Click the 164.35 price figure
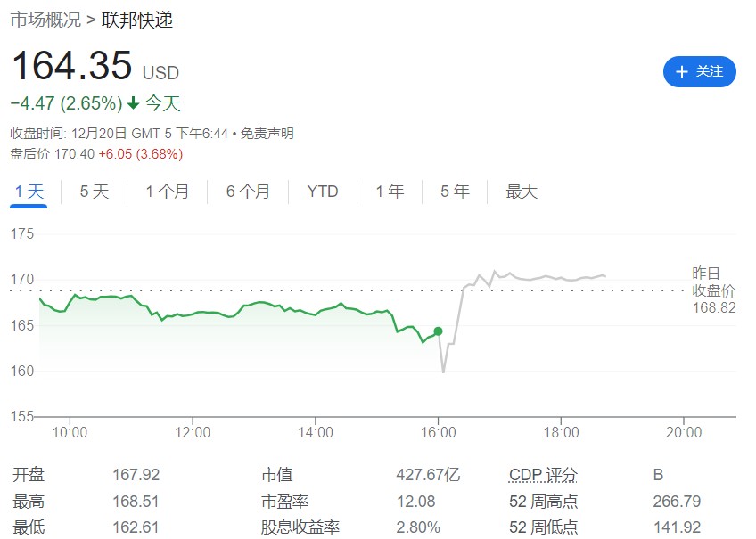Screen dimensions: 756x539 click(x=71, y=67)
